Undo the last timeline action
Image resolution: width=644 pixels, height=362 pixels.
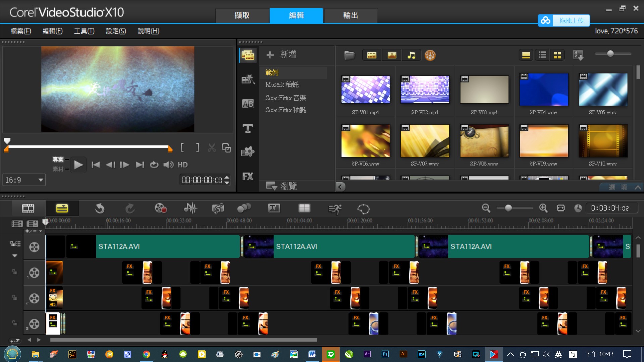point(100,208)
